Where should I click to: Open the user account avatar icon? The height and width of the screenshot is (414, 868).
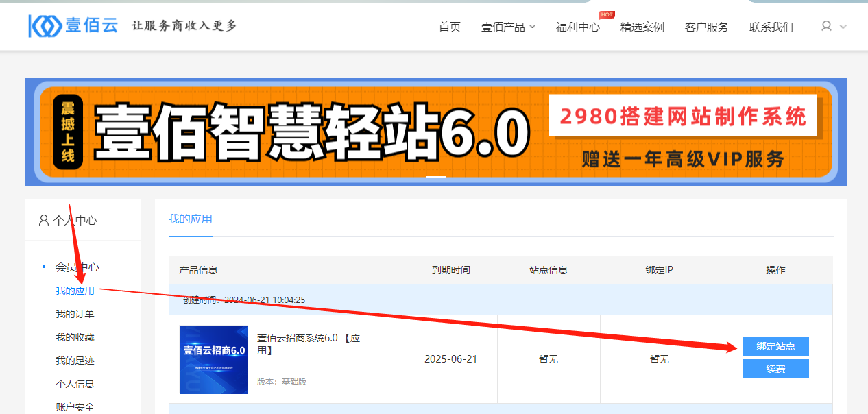tap(826, 26)
